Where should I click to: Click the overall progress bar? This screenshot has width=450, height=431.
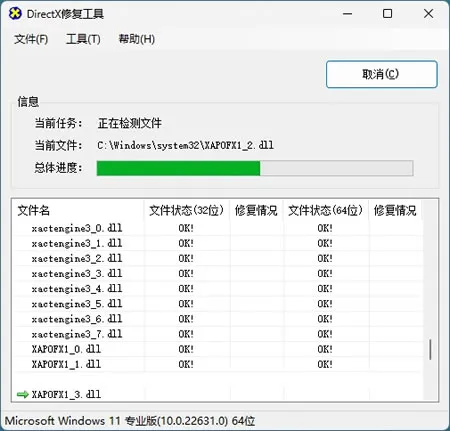tap(255, 168)
